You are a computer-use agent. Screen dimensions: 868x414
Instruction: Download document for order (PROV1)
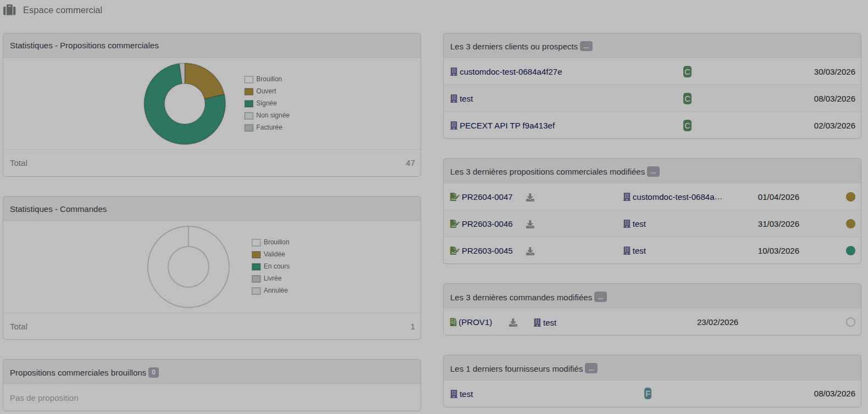pyautogui.click(x=513, y=322)
